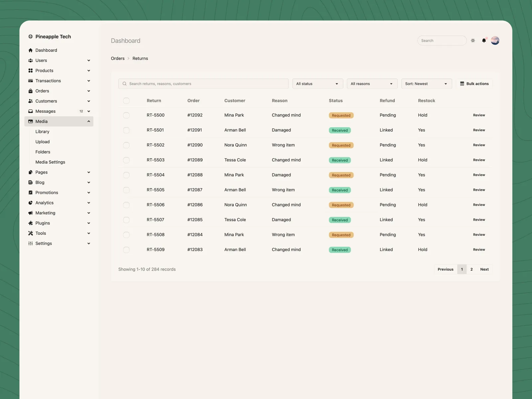
Task: Expand the Orders menu chevron
Action: tap(89, 91)
